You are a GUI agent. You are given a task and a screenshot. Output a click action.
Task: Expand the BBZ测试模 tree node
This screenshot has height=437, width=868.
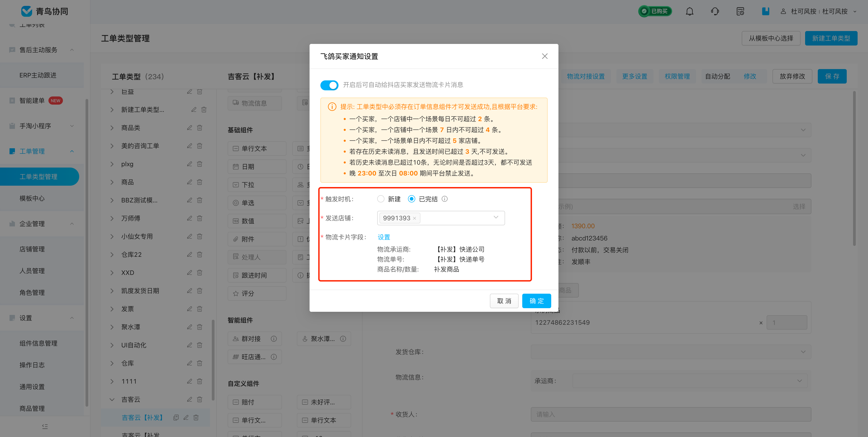tap(112, 200)
